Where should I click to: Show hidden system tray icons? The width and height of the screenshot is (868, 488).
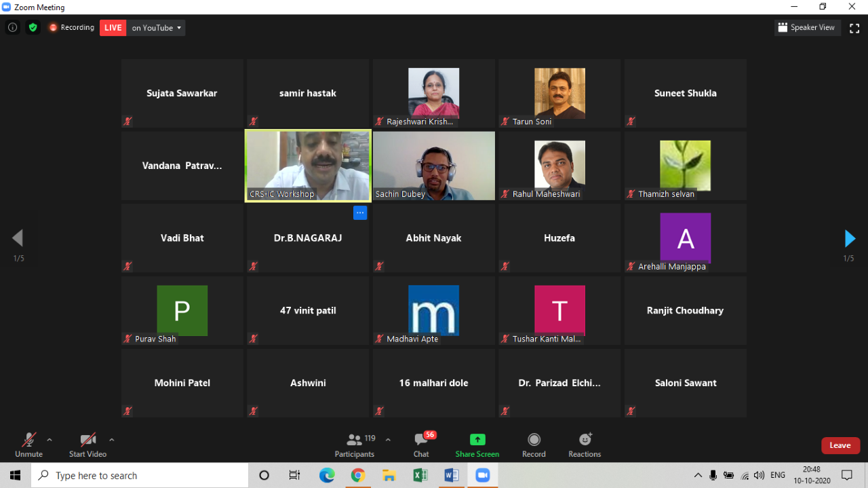tap(698, 475)
